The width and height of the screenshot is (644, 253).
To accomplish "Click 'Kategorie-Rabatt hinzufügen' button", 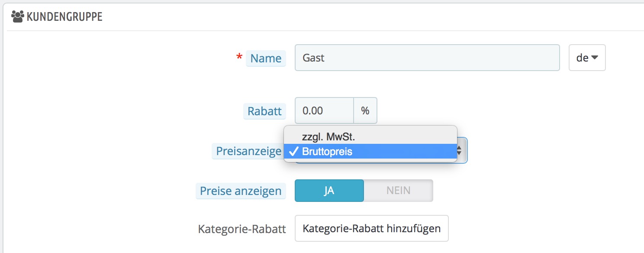I will click(371, 228).
